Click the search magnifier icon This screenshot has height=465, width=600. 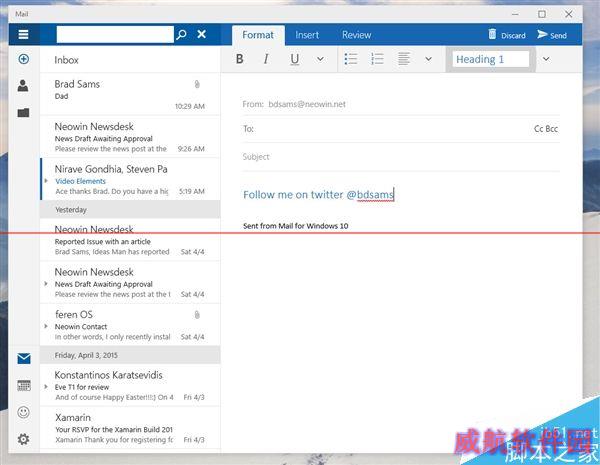pos(181,34)
